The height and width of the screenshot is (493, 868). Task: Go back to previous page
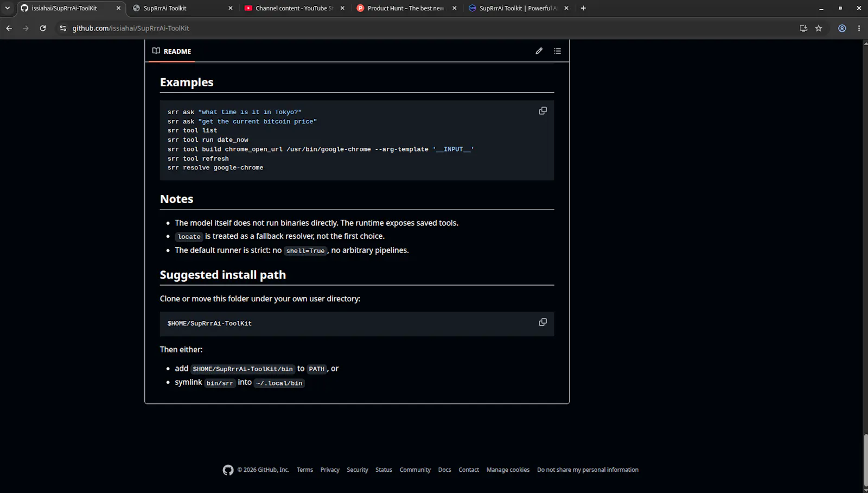(9, 28)
